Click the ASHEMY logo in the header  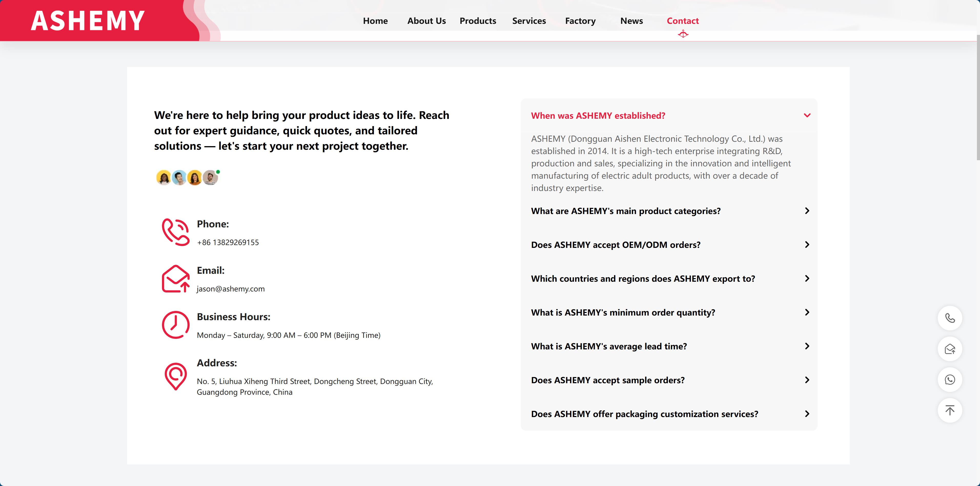(x=87, y=21)
